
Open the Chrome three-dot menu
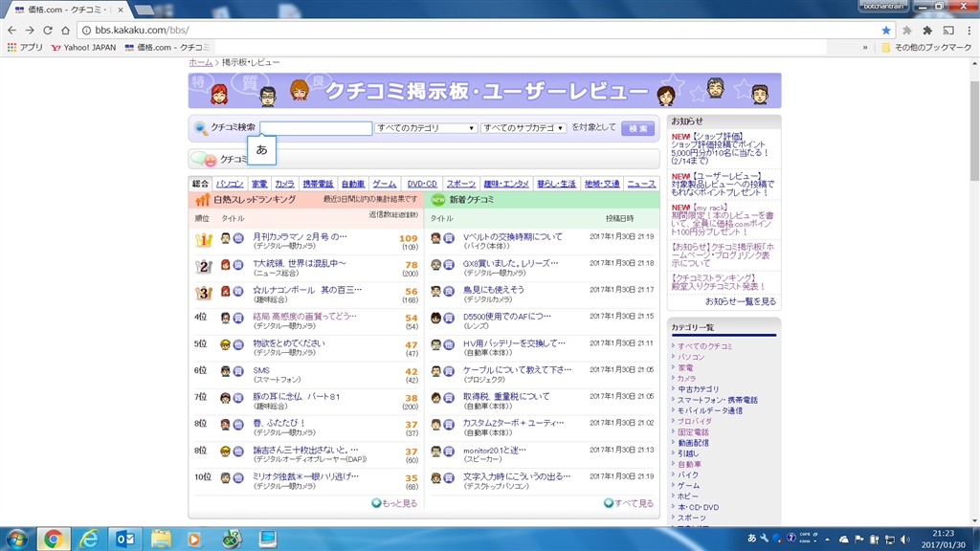tap(967, 30)
